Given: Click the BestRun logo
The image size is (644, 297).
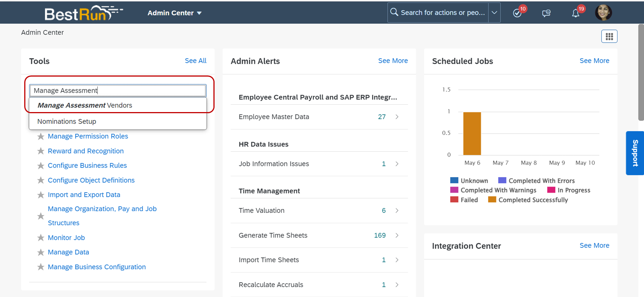Looking at the screenshot, I should pos(83,13).
